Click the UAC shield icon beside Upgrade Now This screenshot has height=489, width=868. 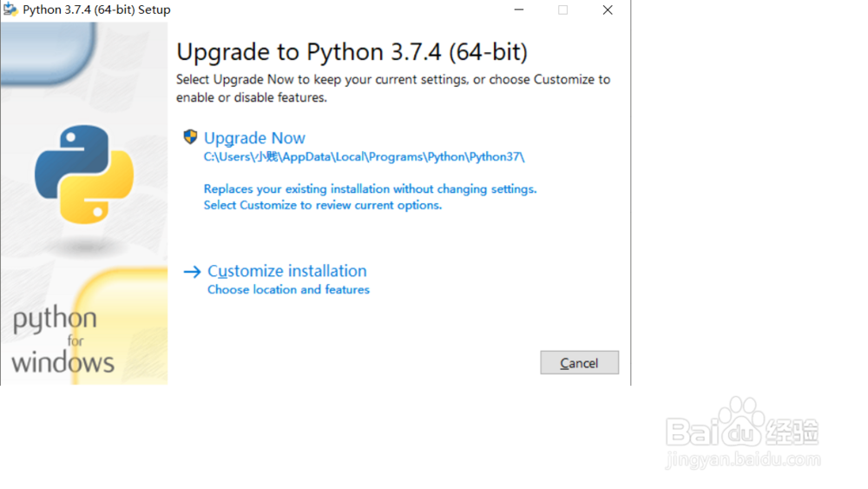pos(190,136)
